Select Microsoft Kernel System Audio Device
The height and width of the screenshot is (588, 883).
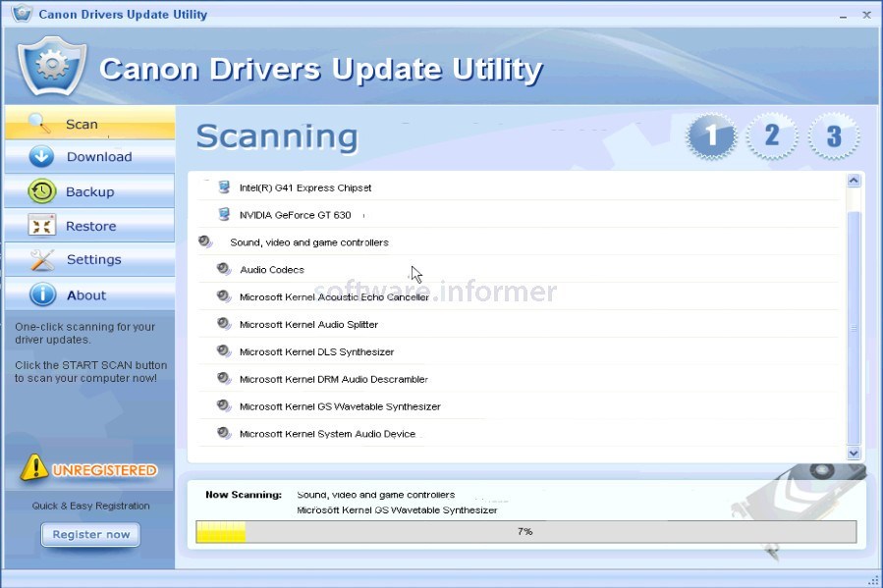[518, 433]
